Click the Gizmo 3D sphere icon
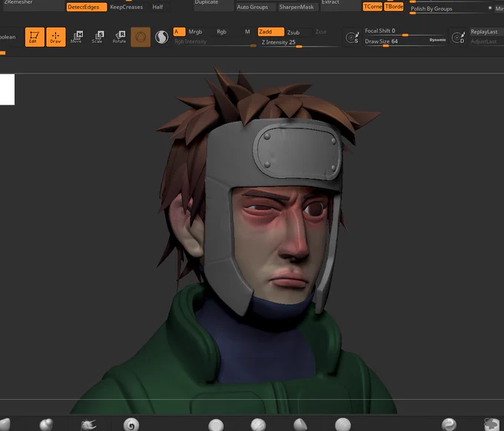 point(141,37)
